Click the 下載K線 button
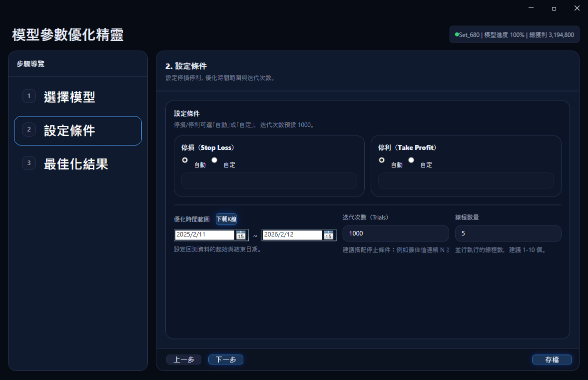 (x=226, y=219)
